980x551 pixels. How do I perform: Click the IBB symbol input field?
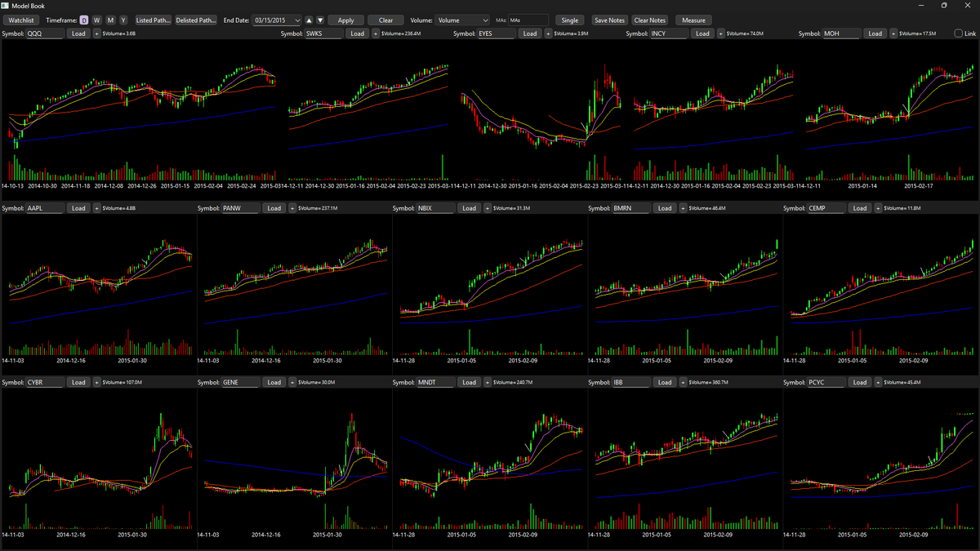pos(631,382)
